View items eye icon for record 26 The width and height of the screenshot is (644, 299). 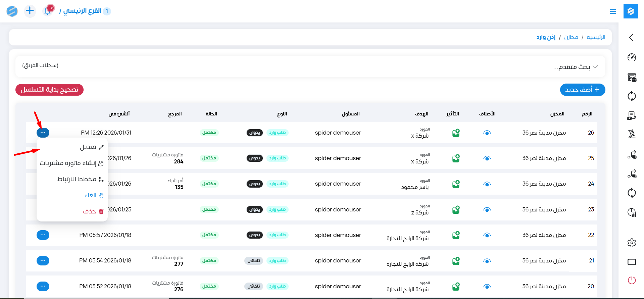(487, 133)
